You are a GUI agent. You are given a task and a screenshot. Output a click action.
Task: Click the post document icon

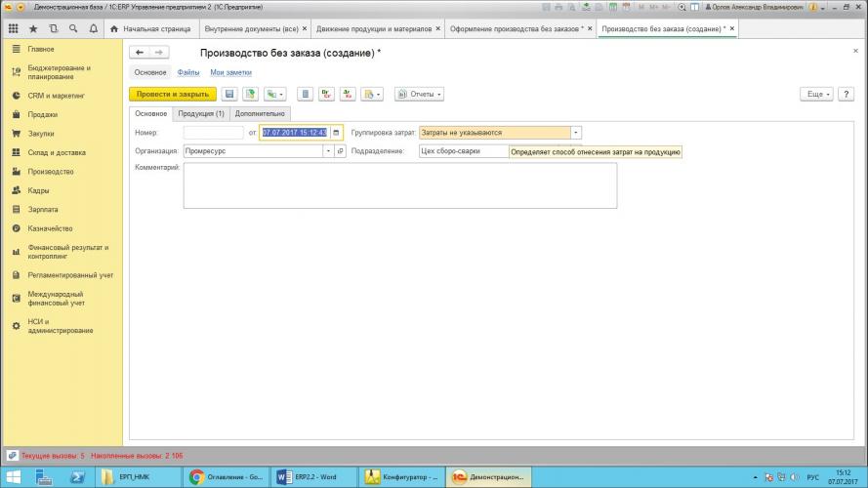250,95
